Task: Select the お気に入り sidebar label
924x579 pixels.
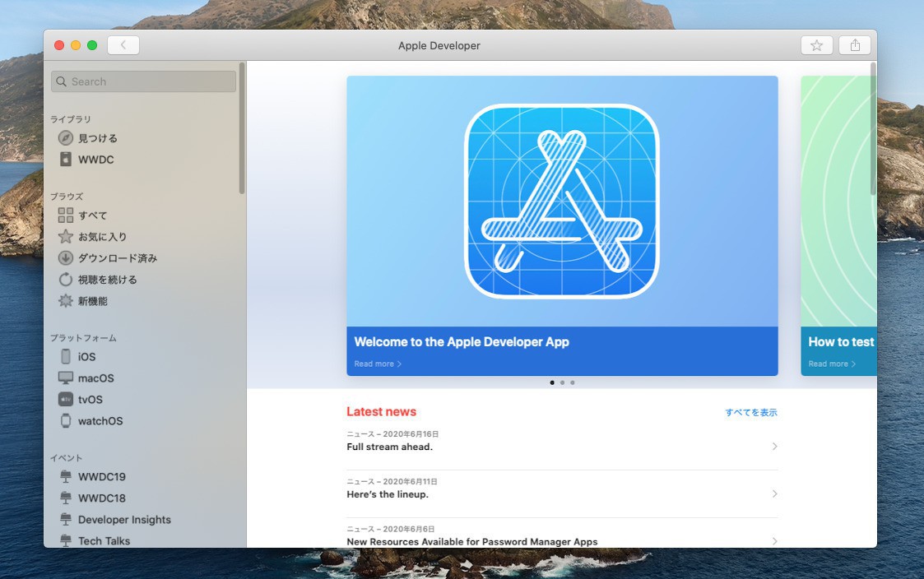Action: [x=103, y=237]
